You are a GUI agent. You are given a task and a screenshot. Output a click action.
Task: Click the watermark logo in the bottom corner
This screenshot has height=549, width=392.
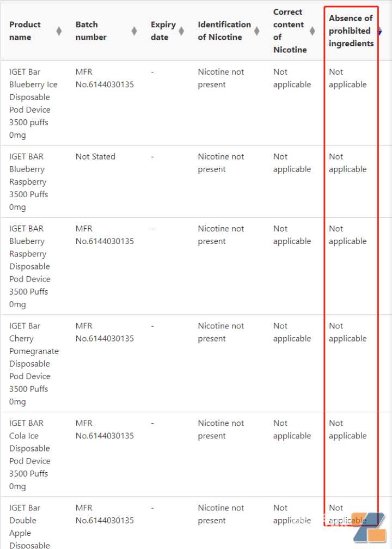369,526
